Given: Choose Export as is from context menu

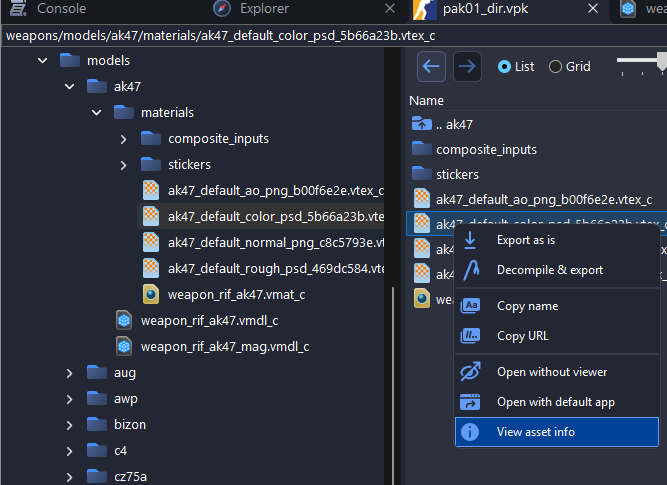Looking at the screenshot, I should (x=557, y=240).
